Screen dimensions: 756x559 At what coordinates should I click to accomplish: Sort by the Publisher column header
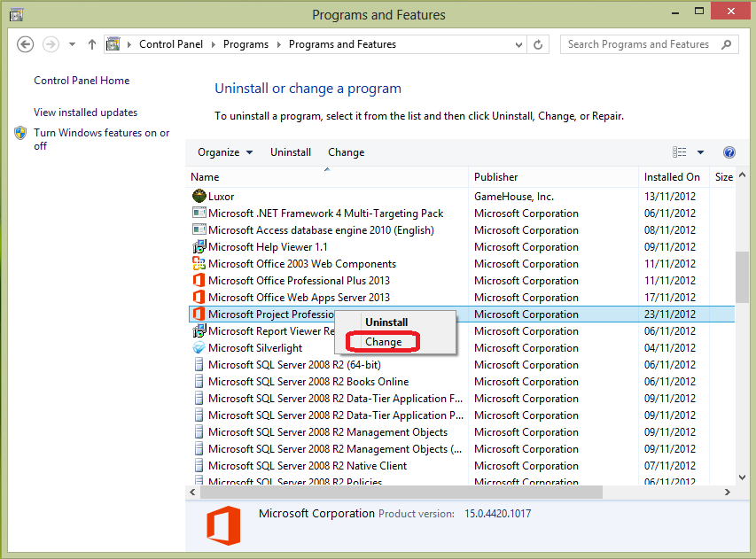pos(553,177)
